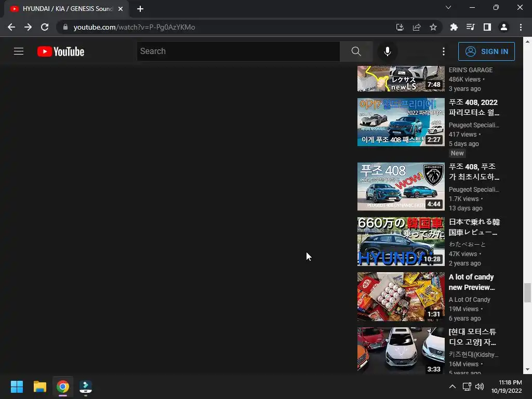Go forward in browser history

click(28, 27)
